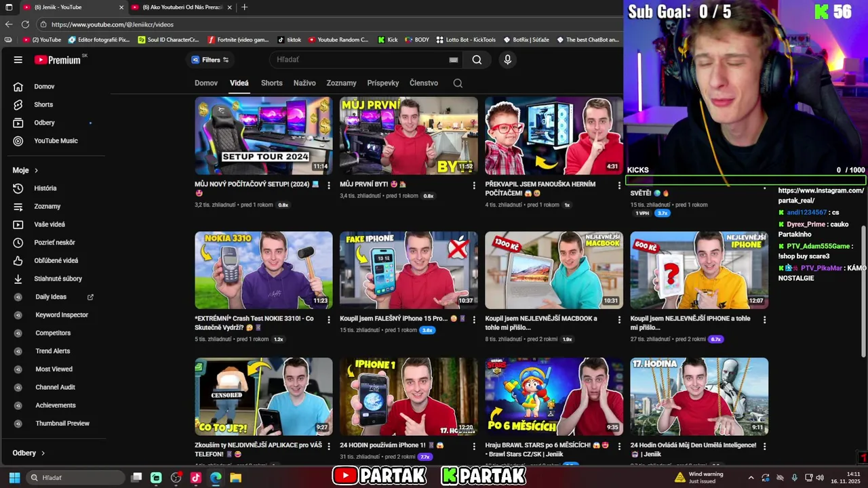Click the browser address bar URL
Screen dimensions: 868x488
point(112,24)
